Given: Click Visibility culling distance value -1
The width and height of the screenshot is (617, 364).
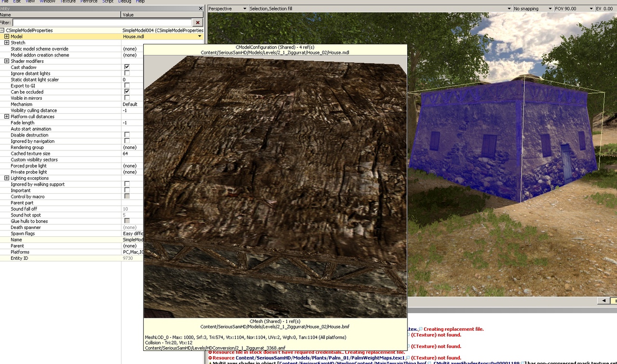Looking at the screenshot, I should coord(125,110).
